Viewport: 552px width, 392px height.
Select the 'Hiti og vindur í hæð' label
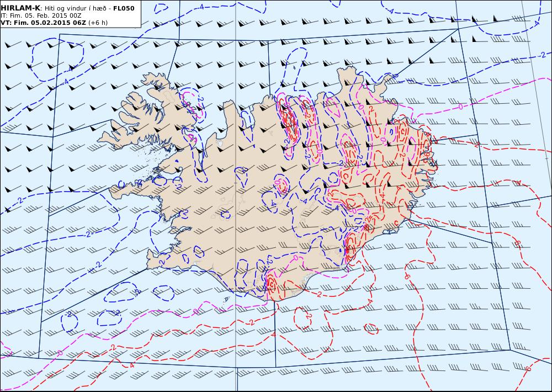75,8
